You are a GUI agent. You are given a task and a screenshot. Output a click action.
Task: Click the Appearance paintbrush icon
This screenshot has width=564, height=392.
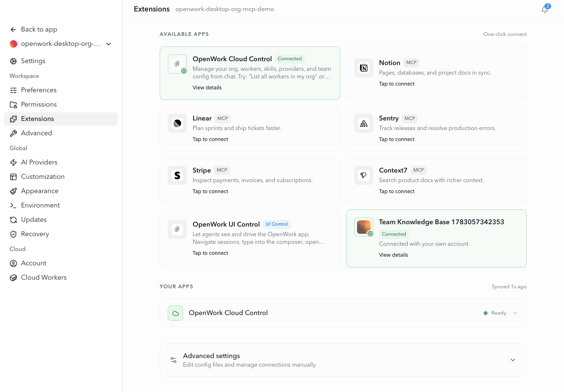click(x=13, y=191)
